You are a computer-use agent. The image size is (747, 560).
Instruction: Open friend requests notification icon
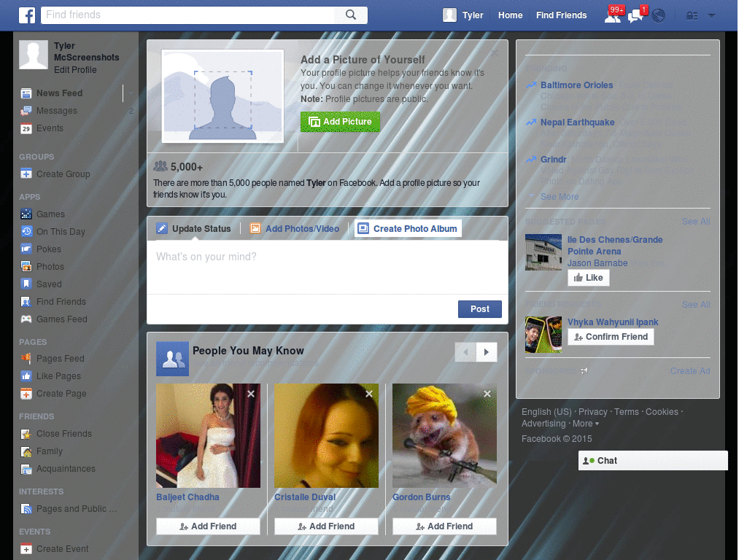coord(613,16)
